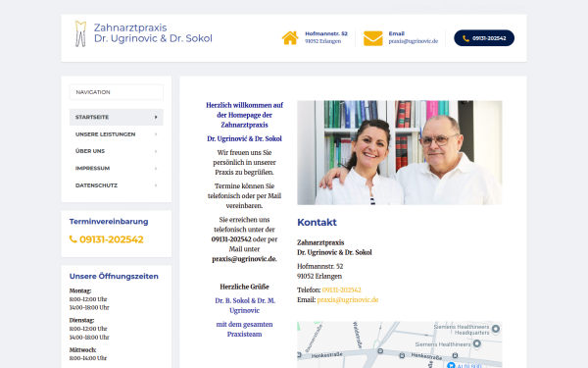Open praxis@ugrinovic.de link under Kontakt
This screenshot has height=368, width=588.
click(x=348, y=299)
